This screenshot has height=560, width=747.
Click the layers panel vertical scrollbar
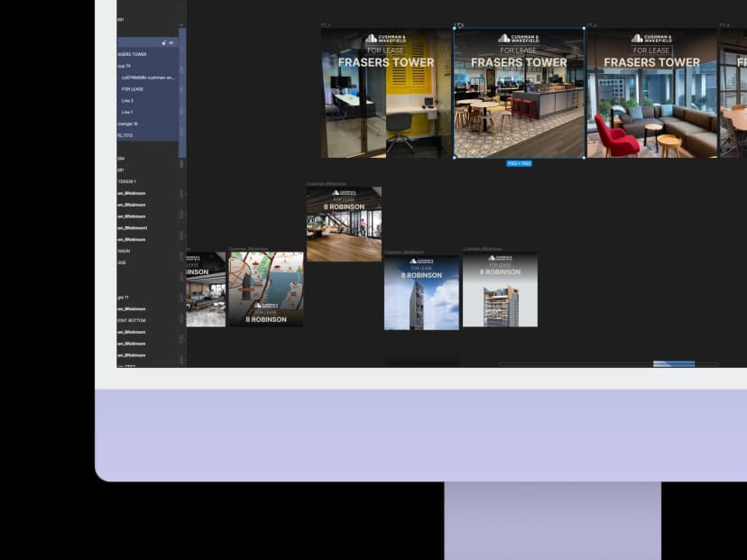(x=182, y=93)
